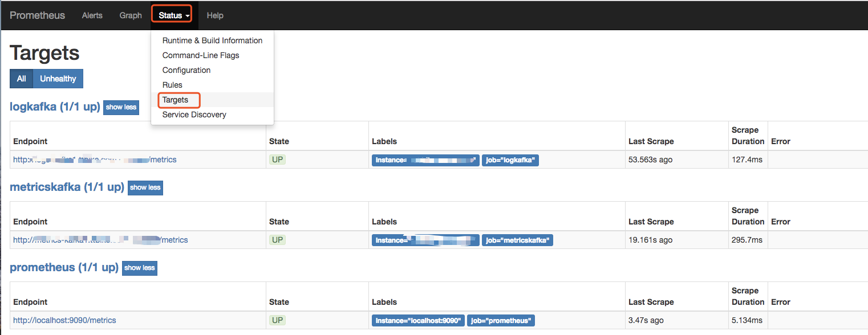Open the Alerts page
868x335 pixels.
point(92,15)
